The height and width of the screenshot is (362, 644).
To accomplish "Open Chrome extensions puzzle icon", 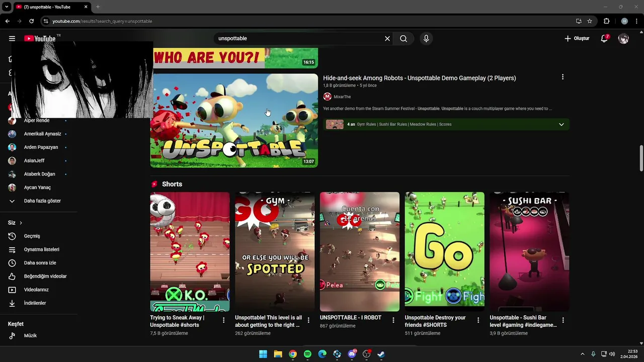I will pyautogui.click(x=606, y=21).
